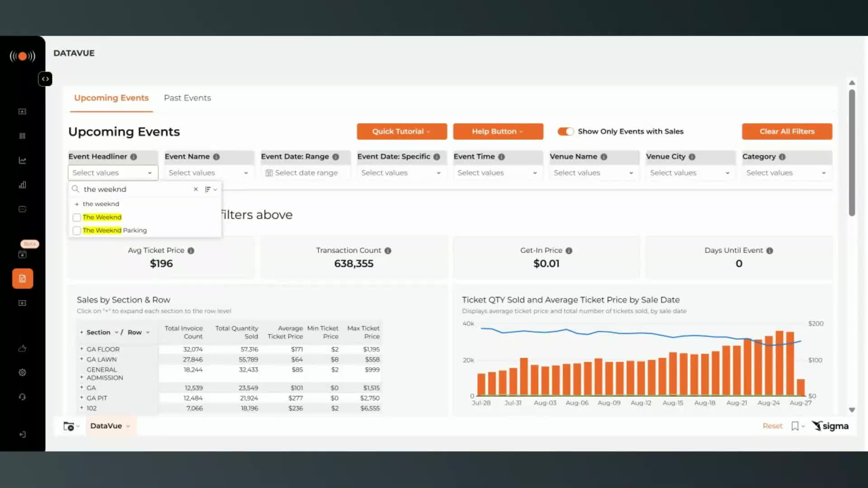Image resolution: width=868 pixels, height=488 pixels.
Task: Open the folder icon left of the DataVue tab
Action: coord(69,426)
